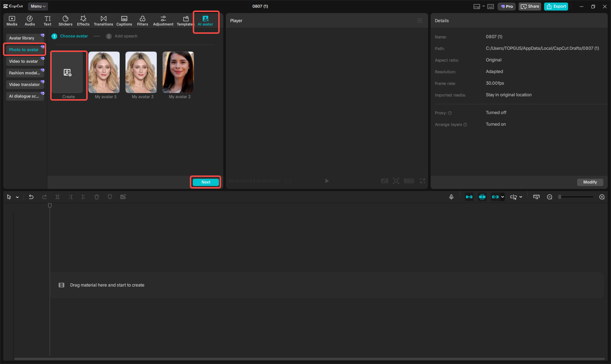
Task: Toggle auto snapping
Action: click(482, 197)
